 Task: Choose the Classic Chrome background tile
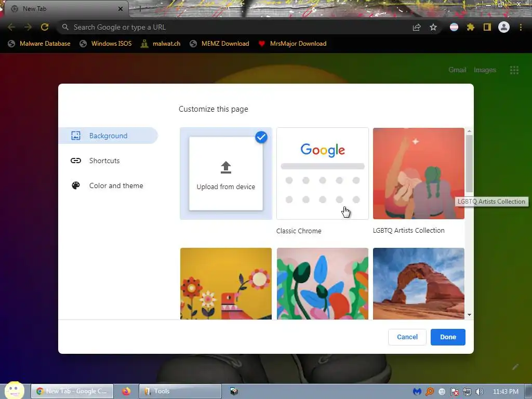pos(323,174)
